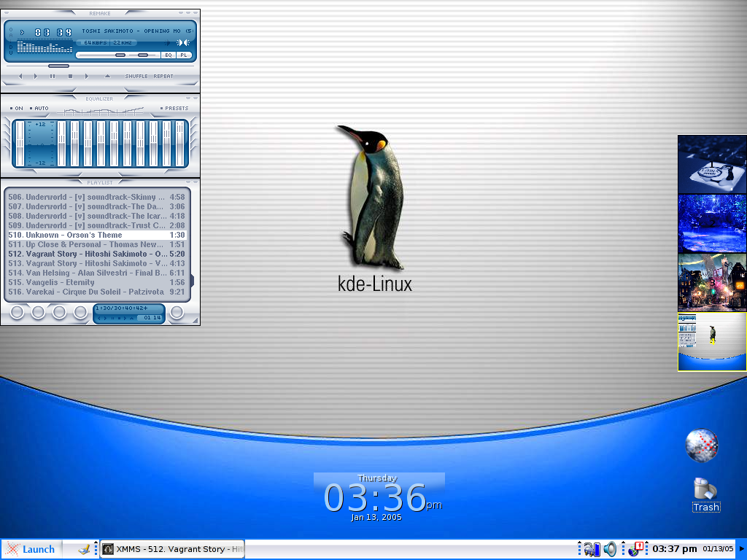Click the playlist window resize corner grip

click(x=196, y=321)
